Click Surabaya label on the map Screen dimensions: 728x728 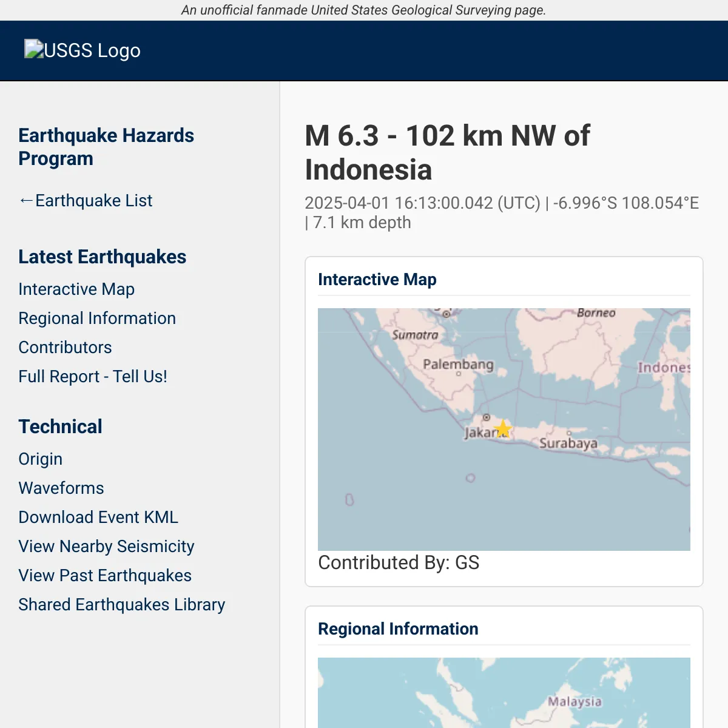(x=568, y=443)
